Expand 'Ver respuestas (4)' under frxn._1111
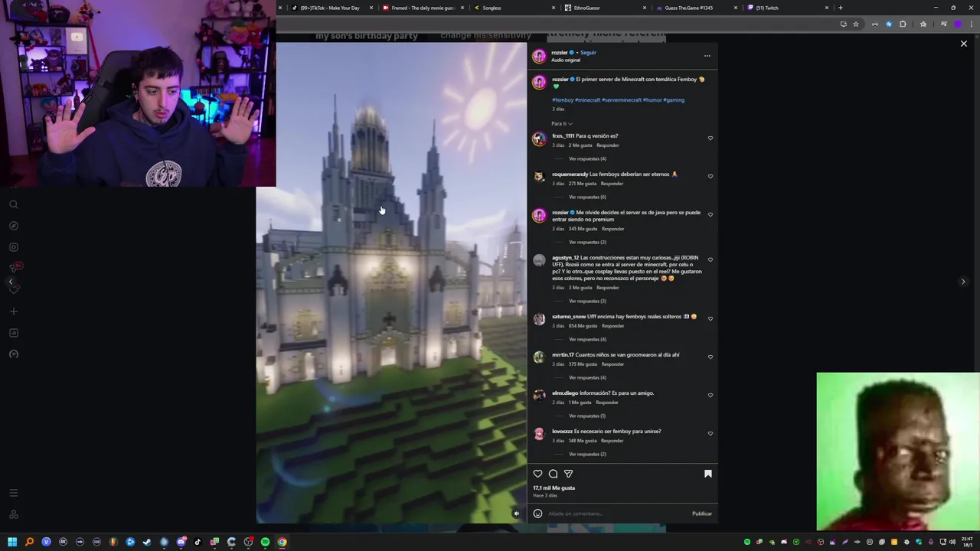980x551 pixels. [587, 158]
